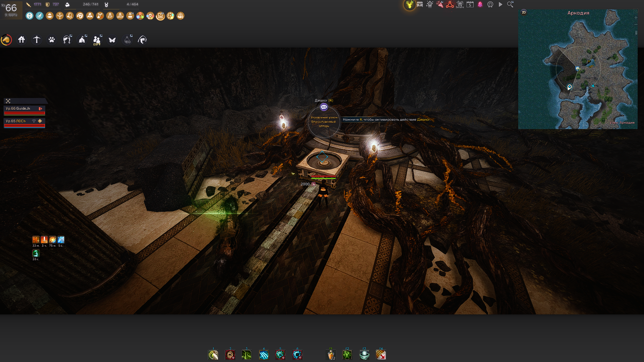This screenshot has height=362, width=644.
Task: Click the potion with gear icon
Action: [127, 40]
